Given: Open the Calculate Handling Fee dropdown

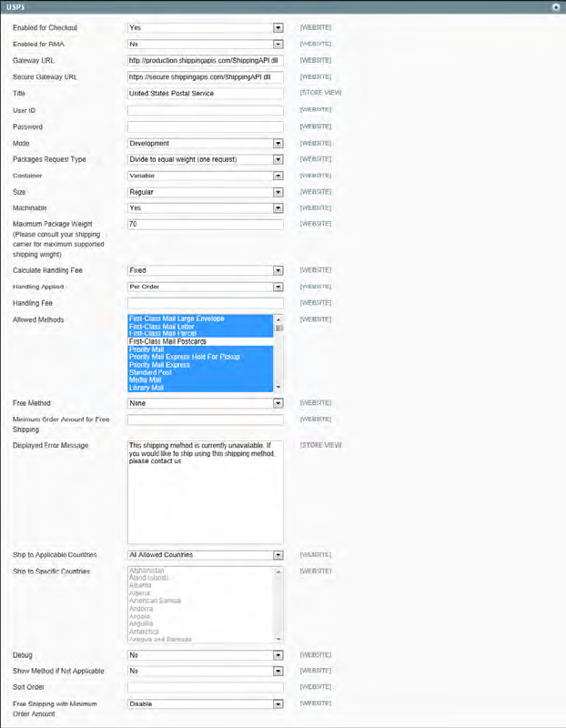Looking at the screenshot, I should click(x=206, y=270).
